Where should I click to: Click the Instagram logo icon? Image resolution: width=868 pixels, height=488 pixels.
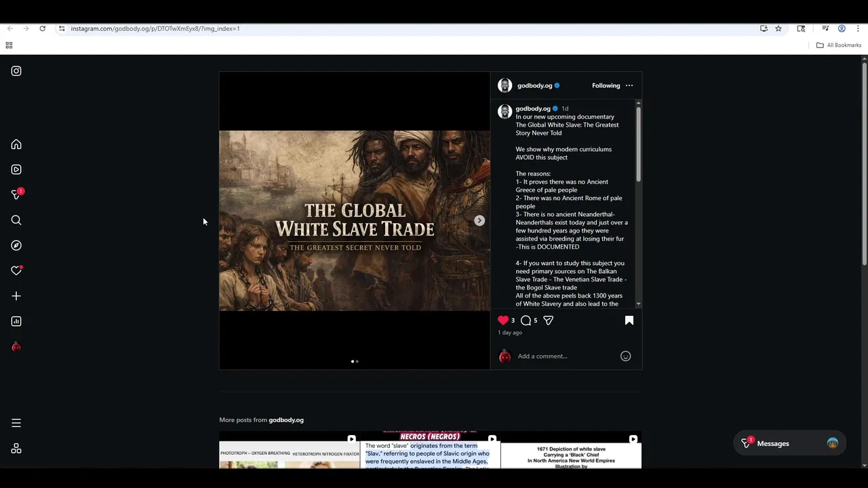(16, 71)
